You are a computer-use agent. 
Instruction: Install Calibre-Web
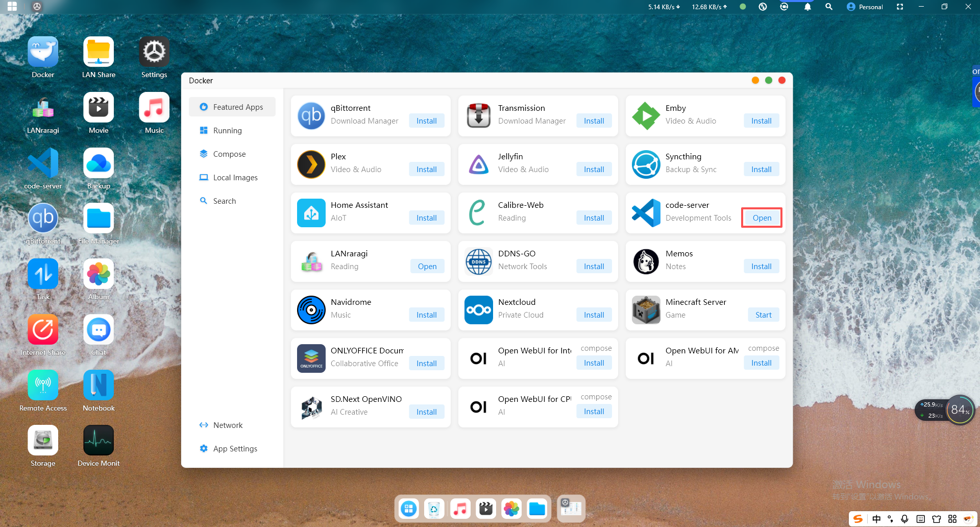click(594, 218)
